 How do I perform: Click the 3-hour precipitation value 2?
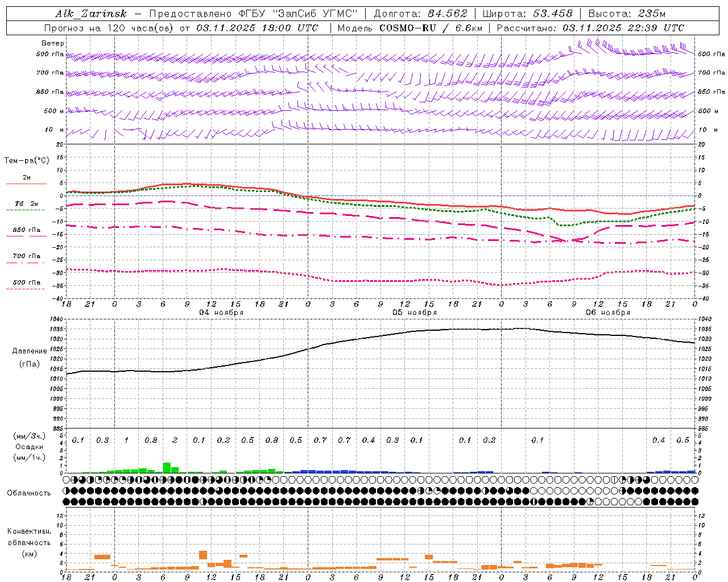click(175, 440)
